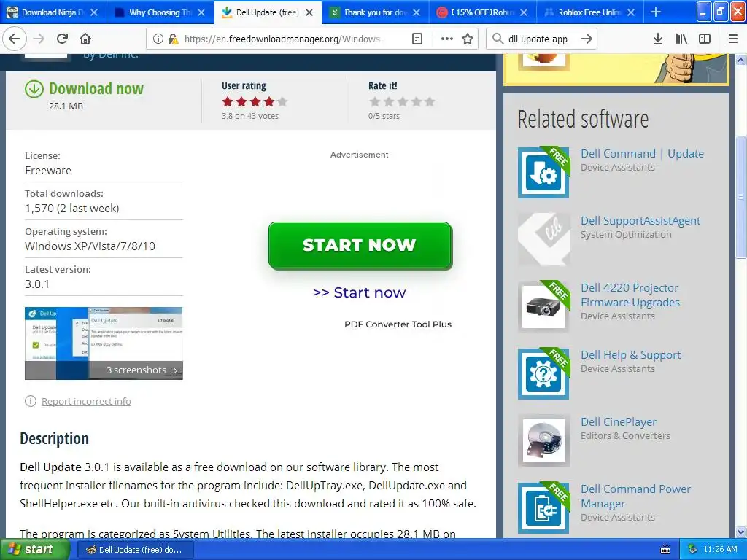The image size is (747, 560).
Task: Go back with the browser Back arrow
Action: [15, 39]
